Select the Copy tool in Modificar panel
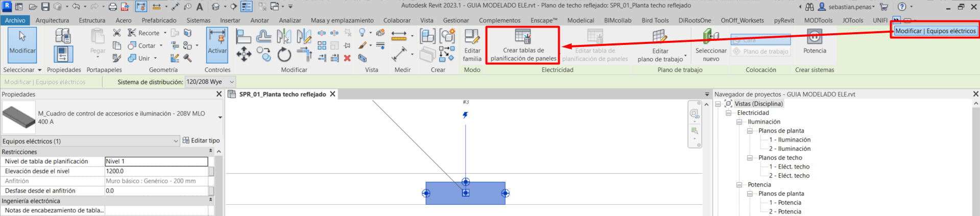This screenshot has height=216, width=980. point(264,54)
